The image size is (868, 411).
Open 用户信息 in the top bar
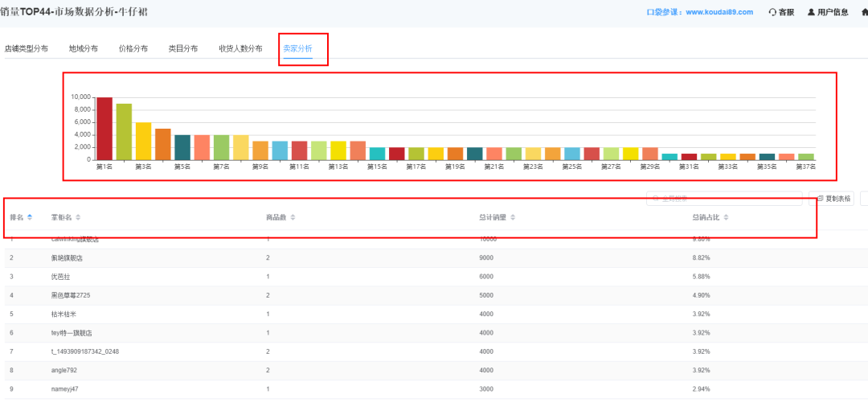(828, 12)
